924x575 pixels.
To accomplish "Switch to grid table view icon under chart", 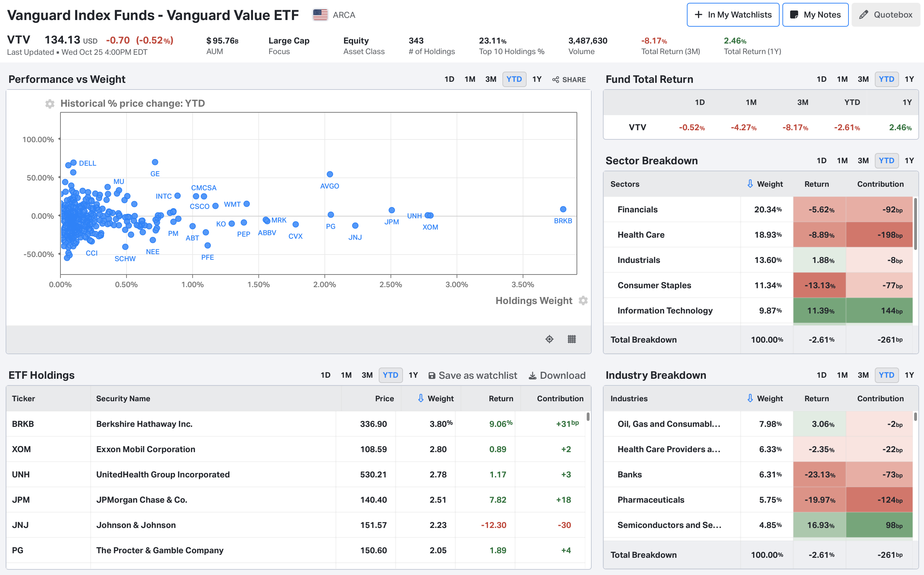I will [x=572, y=339].
